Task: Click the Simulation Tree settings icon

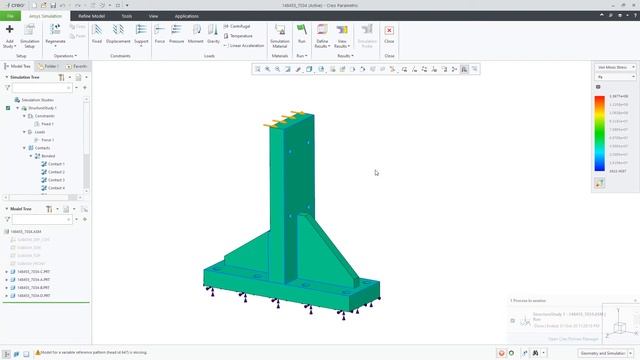Action: click(62, 77)
